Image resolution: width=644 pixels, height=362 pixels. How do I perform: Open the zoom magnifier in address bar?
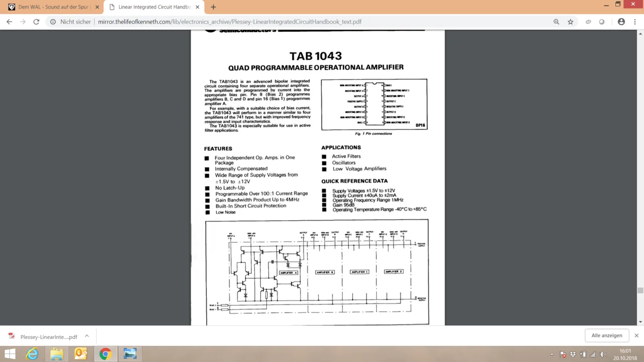(556, 22)
